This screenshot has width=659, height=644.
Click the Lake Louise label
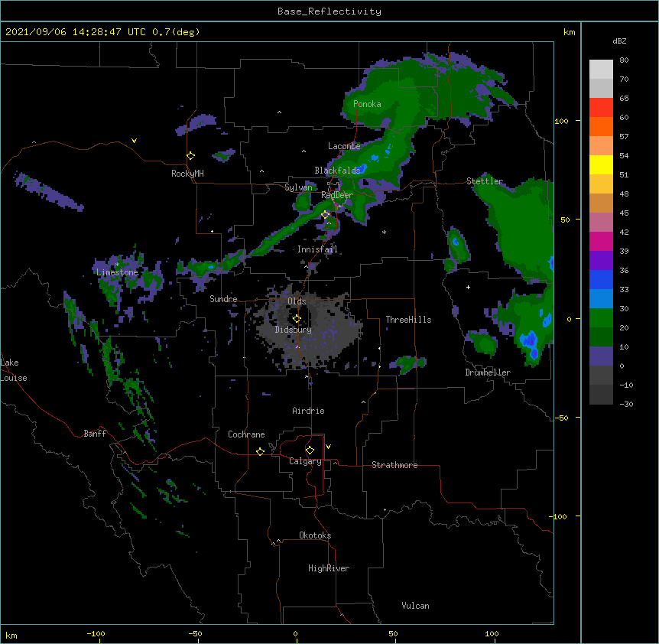point(14,370)
